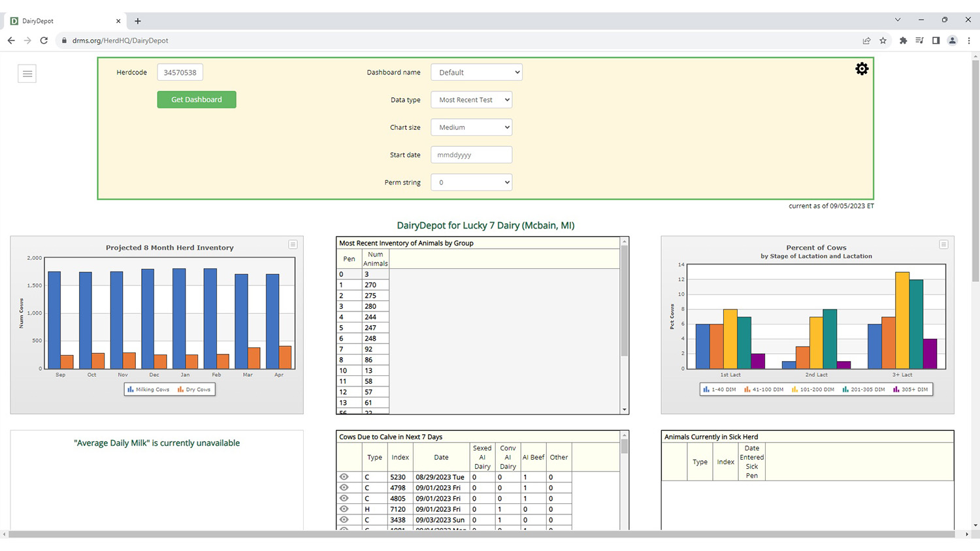Toggle the browser side panel icon
The height and width of the screenshot is (551, 980).
pos(936,40)
